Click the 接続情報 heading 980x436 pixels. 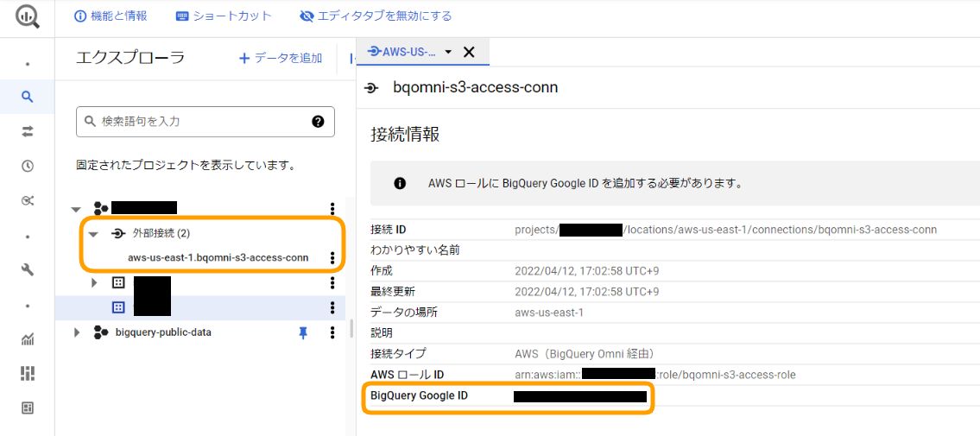point(404,135)
